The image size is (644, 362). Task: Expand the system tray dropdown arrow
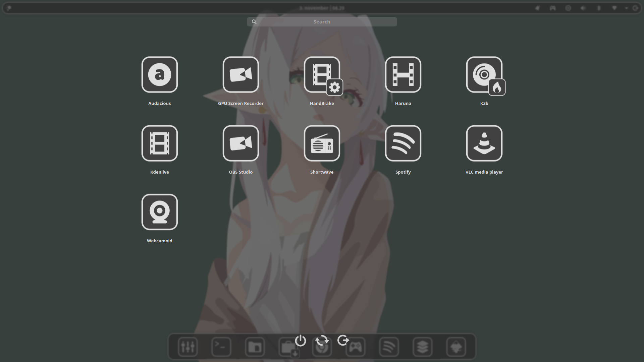tap(626, 8)
